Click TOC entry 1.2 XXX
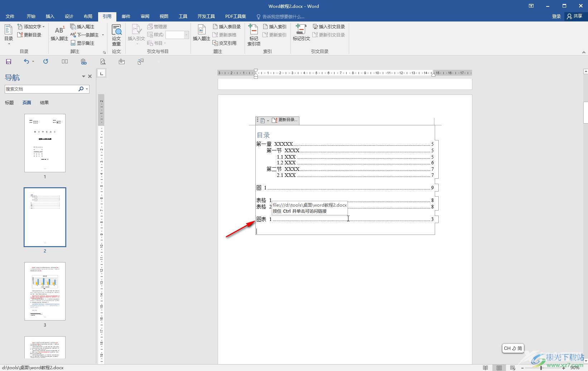 (355, 163)
